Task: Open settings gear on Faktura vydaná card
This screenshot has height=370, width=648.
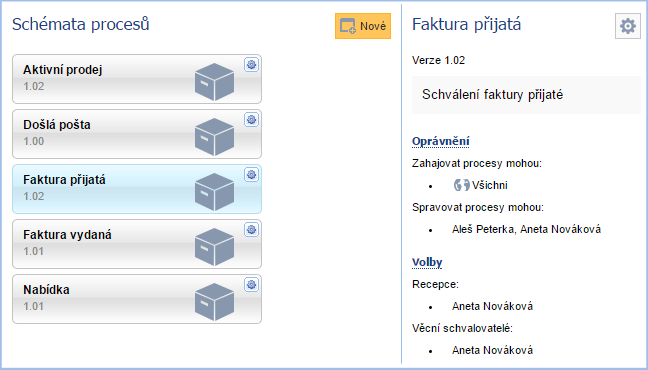Action: [x=251, y=230]
